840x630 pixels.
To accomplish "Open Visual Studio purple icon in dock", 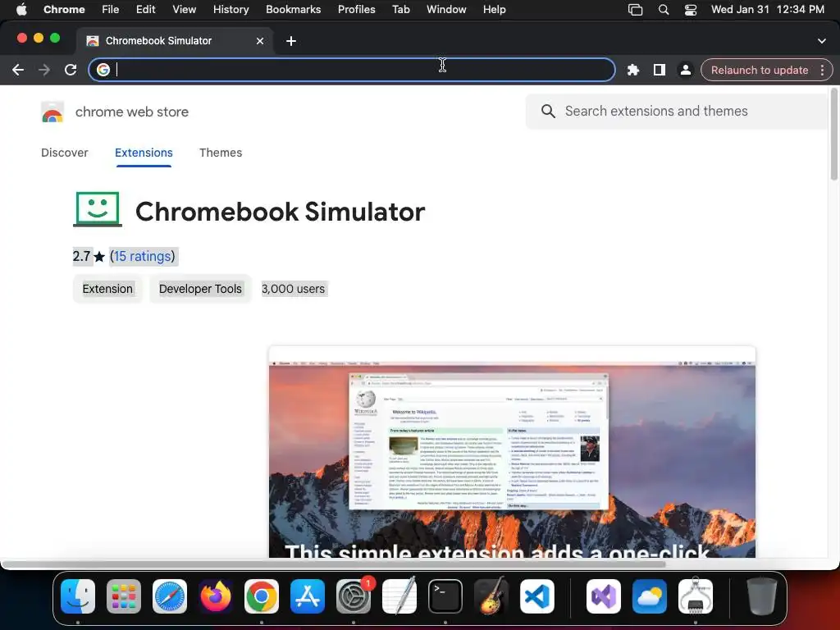I will point(604,596).
